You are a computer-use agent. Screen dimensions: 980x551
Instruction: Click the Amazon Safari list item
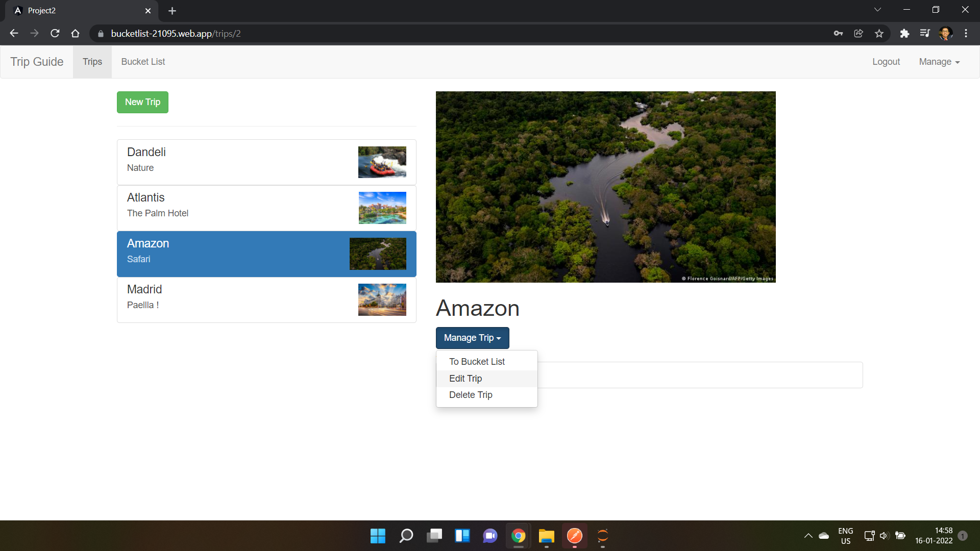[266, 254]
